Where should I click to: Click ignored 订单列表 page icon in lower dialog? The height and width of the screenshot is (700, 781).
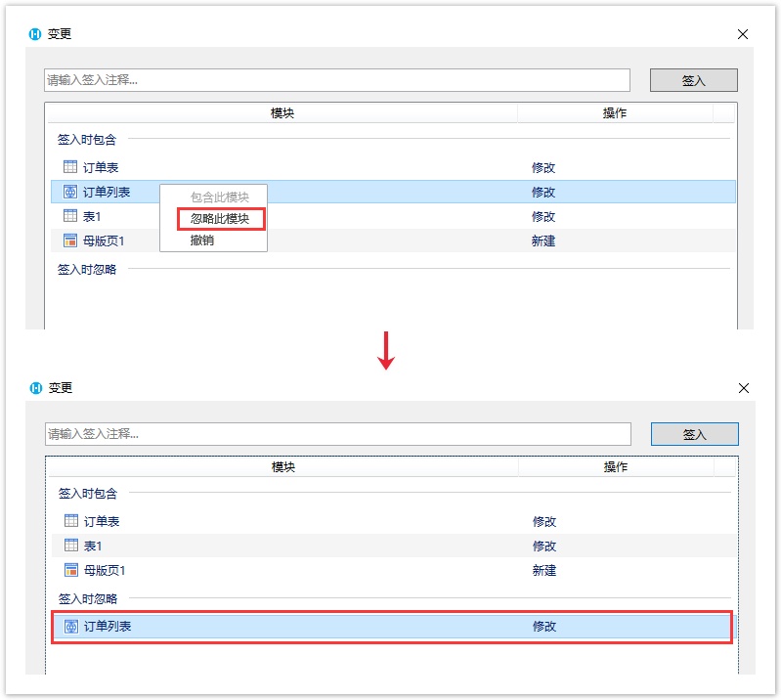tap(71, 627)
